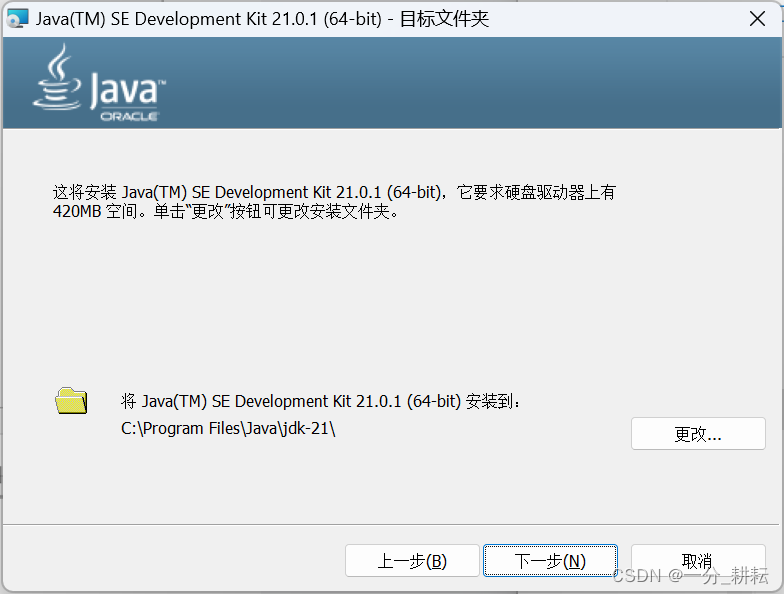
Task: Click the window title text 目标文件夹
Action: [444, 19]
